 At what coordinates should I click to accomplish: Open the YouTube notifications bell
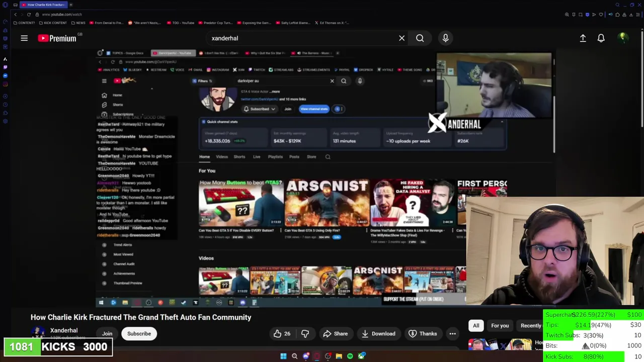(x=601, y=38)
